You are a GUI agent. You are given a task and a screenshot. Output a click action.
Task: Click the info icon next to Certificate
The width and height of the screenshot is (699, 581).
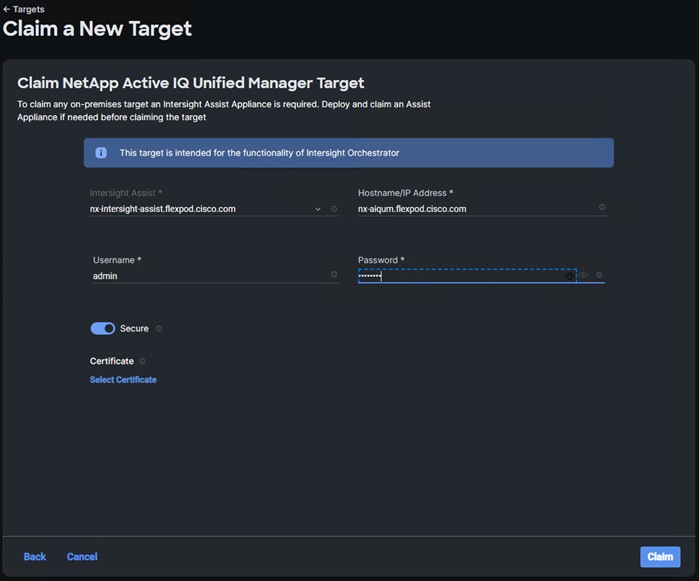coord(142,361)
